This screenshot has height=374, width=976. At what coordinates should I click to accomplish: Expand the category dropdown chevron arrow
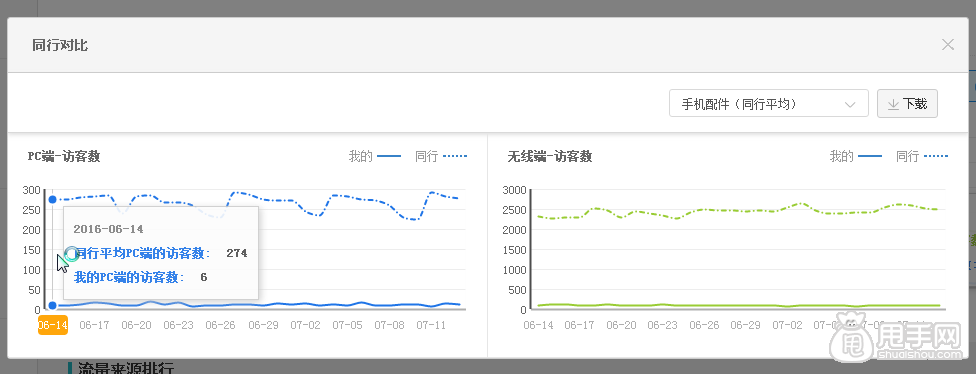tap(850, 105)
